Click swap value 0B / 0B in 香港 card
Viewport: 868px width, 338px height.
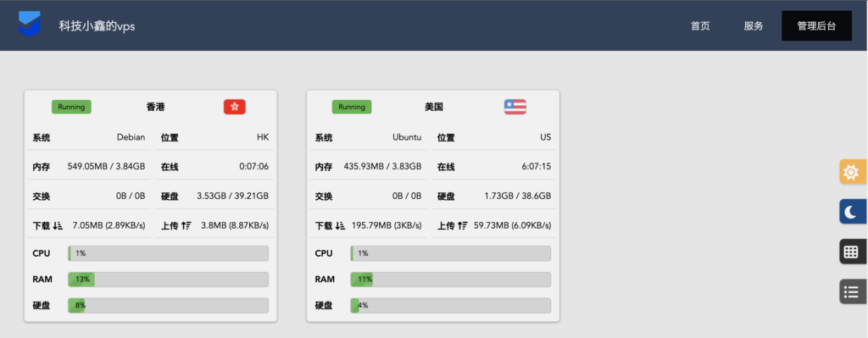click(130, 196)
